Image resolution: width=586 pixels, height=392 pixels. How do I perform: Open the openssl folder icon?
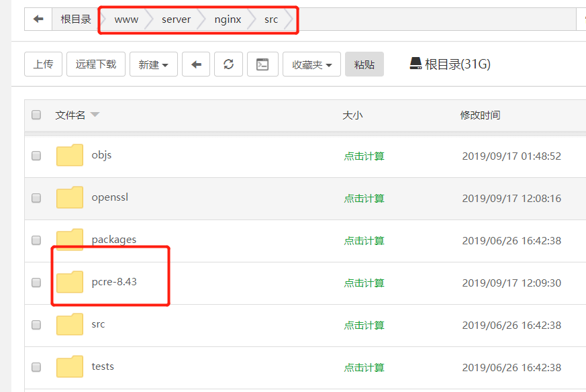point(70,198)
